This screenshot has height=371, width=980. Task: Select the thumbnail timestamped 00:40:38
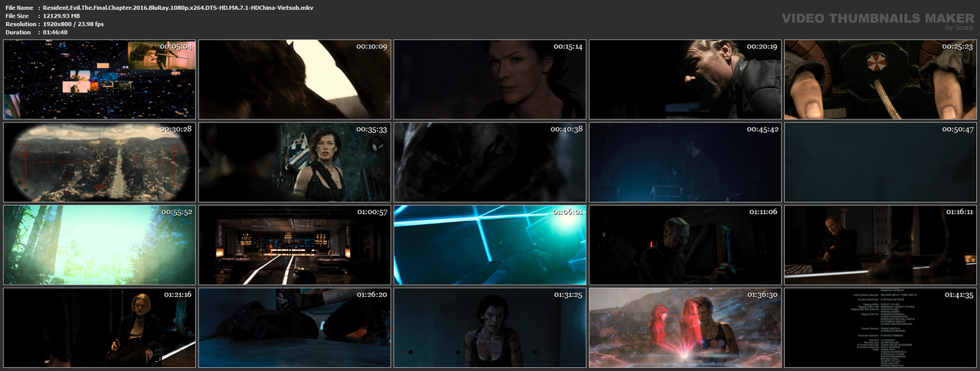(490, 162)
